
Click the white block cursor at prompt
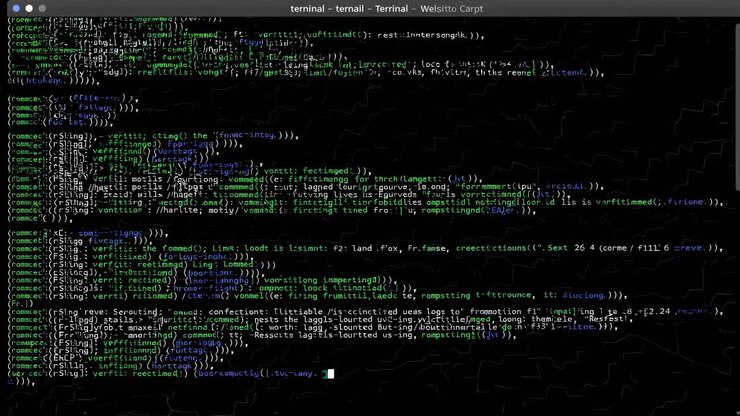click(x=331, y=374)
